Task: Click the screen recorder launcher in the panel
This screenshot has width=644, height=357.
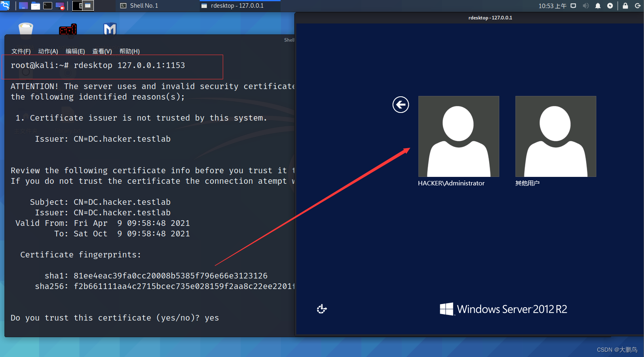Action: [x=60, y=6]
